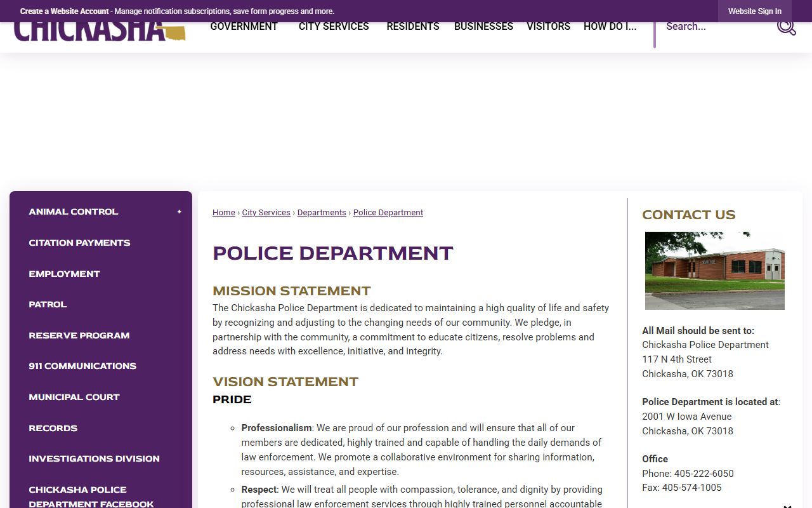Open 911 Communications sidebar link
Image resolution: width=812 pixels, height=508 pixels.
coord(82,366)
